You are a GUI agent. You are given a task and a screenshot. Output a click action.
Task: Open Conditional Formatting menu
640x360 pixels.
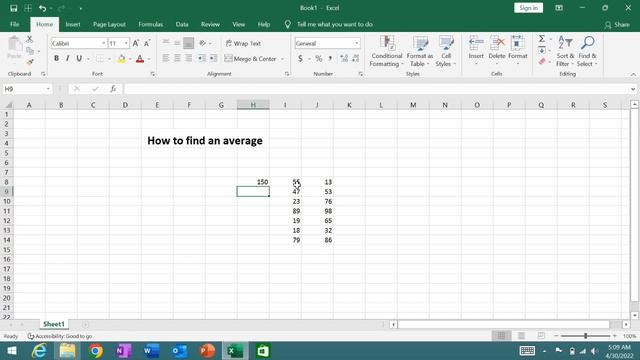point(386,51)
